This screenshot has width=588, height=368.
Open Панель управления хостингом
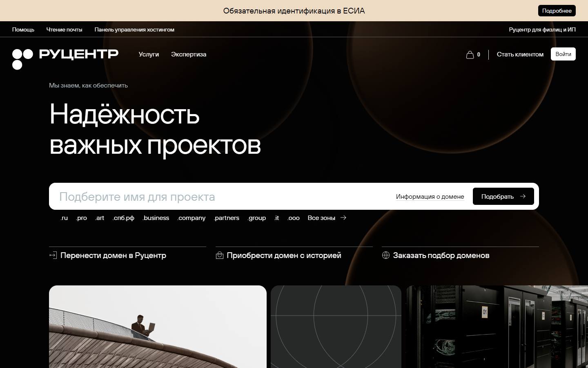click(x=134, y=29)
